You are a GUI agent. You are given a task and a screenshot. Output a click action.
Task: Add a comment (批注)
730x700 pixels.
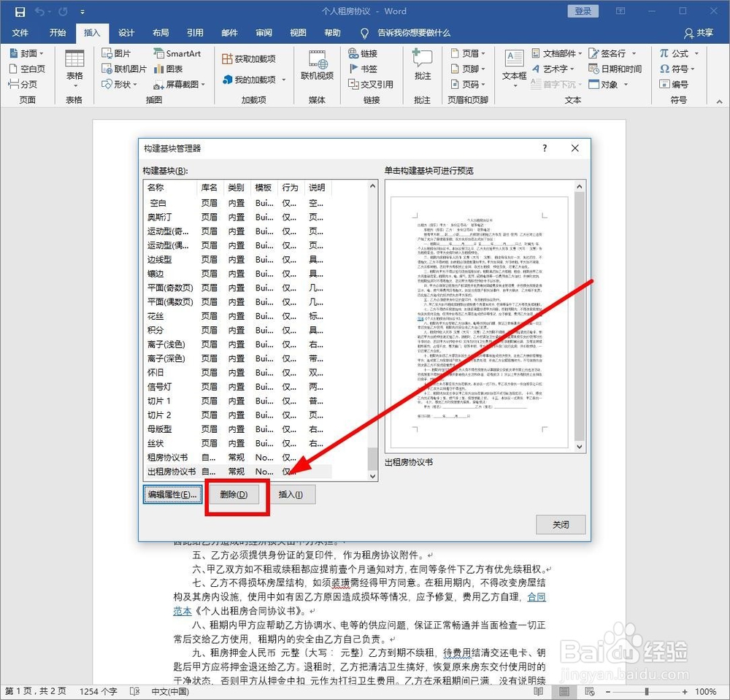pyautogui.click(x=422, y=65)
